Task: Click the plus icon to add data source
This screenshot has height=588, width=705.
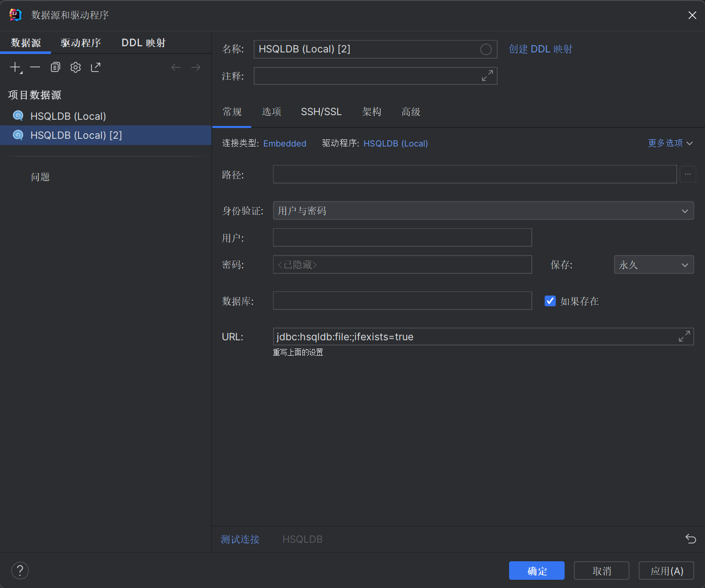Action: (x=16, y=67)
